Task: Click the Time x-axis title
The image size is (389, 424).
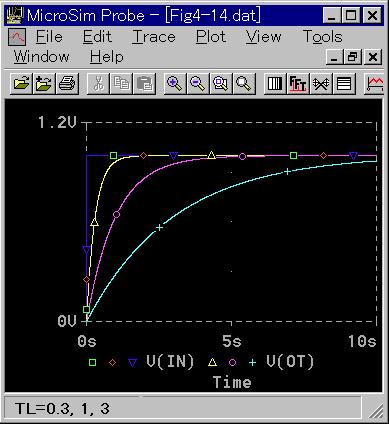Action: point(232,382)
